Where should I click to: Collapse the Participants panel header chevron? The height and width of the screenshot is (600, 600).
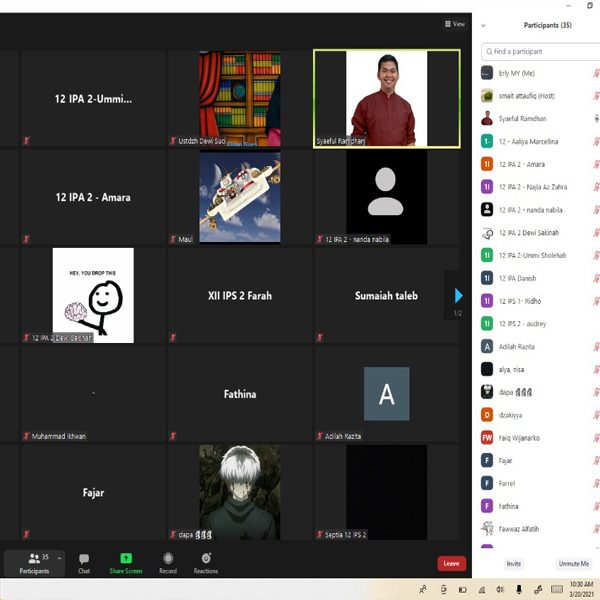(x=484, y=25)
